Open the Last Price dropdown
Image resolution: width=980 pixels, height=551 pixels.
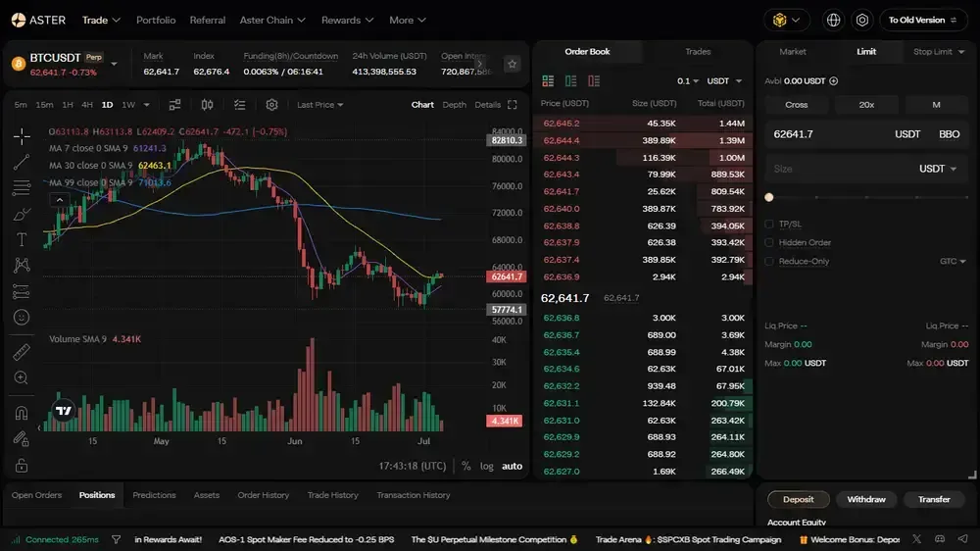320,105
